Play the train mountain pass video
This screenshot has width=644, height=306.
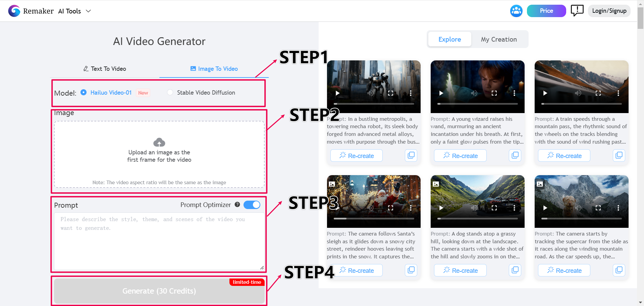(545, 93)
